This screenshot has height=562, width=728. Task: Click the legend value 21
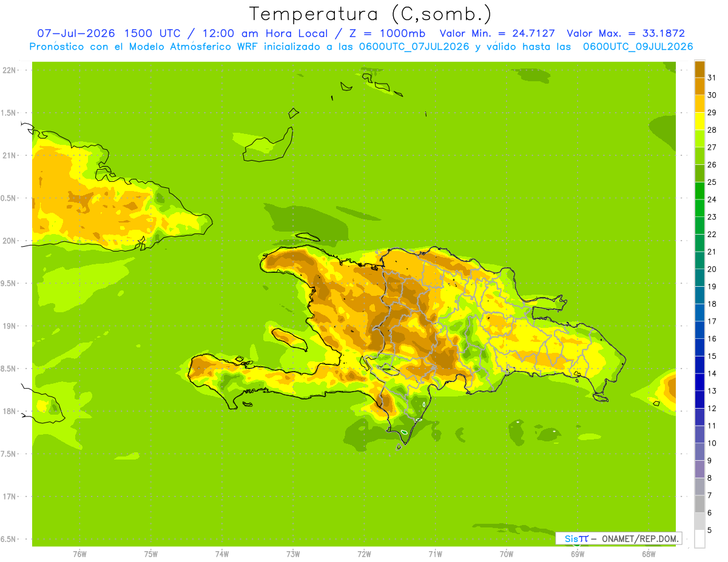[x=712, y=252]
